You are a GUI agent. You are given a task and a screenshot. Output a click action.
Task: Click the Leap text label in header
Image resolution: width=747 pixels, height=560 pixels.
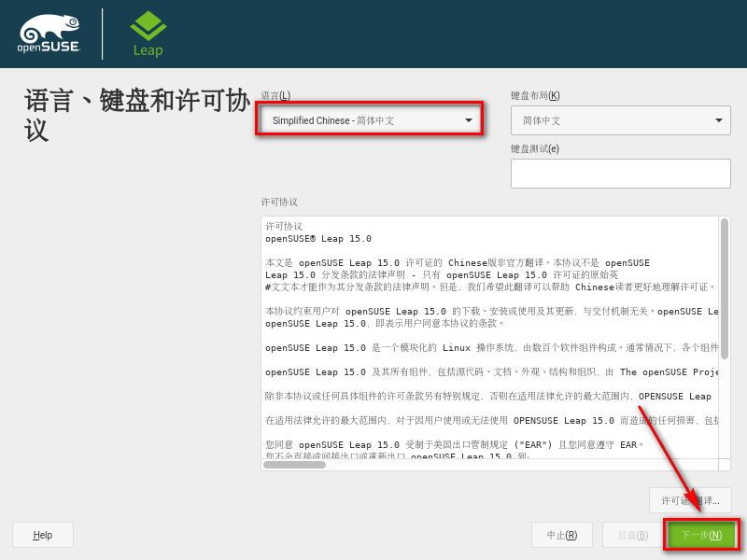tap(148, 51)
